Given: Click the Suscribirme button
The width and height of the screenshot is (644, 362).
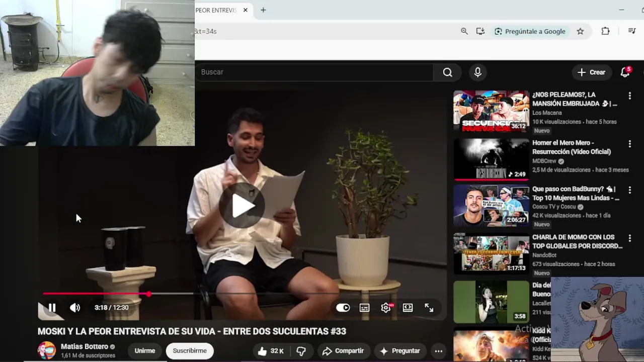Looking at the screenshot, I should (190, 351).
